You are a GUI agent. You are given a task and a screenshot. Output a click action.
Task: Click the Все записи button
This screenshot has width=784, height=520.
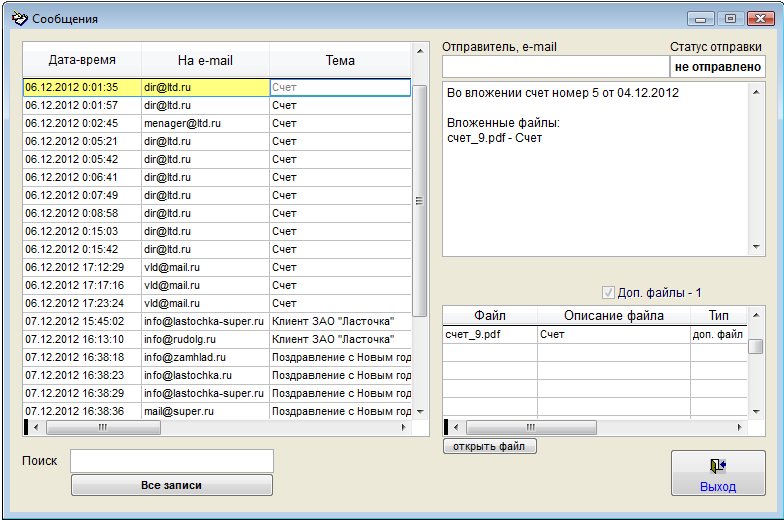[171, 485]
